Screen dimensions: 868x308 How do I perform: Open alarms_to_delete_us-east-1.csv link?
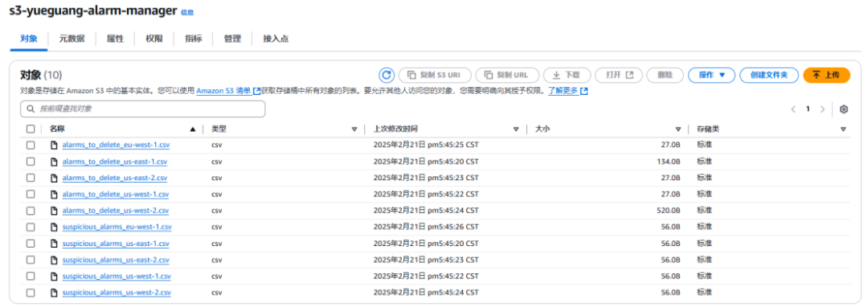(115, 162)
